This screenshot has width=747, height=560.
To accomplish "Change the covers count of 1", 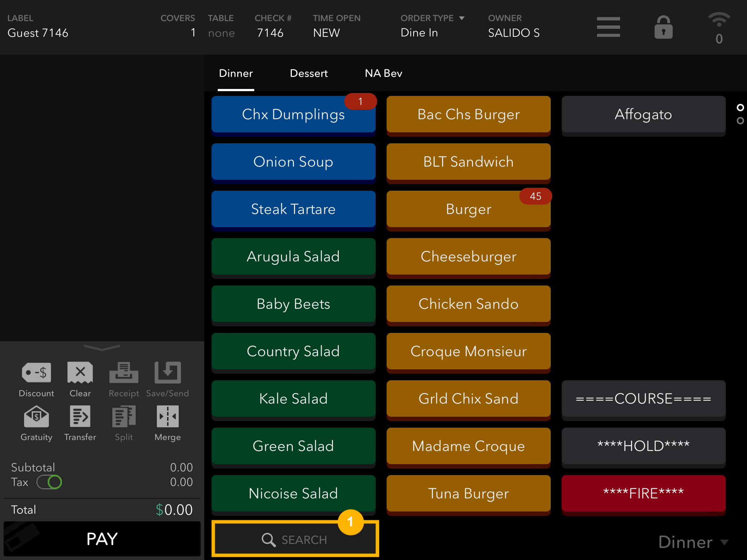I will pos(193,33).
